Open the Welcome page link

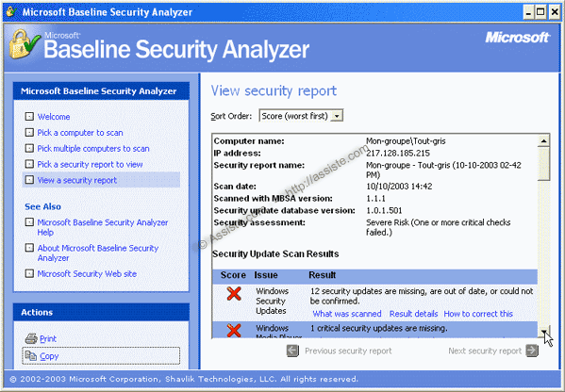pos(54,117)
